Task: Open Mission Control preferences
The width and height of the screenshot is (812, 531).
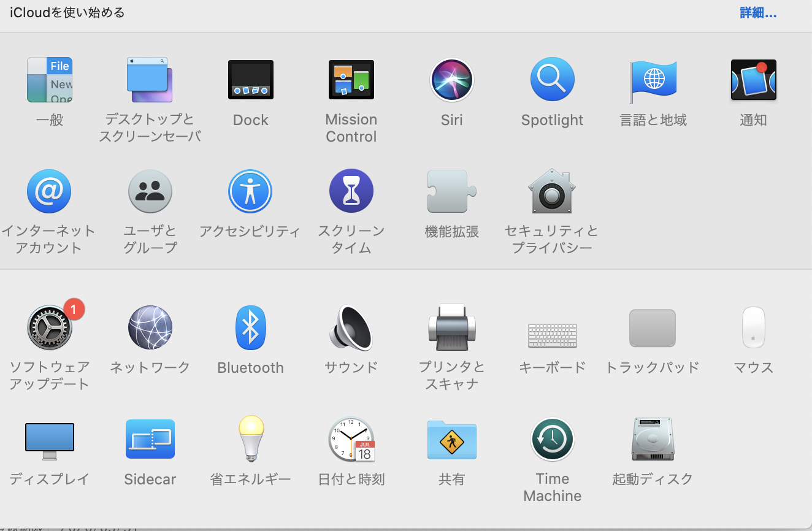Action: coord(351,80)
